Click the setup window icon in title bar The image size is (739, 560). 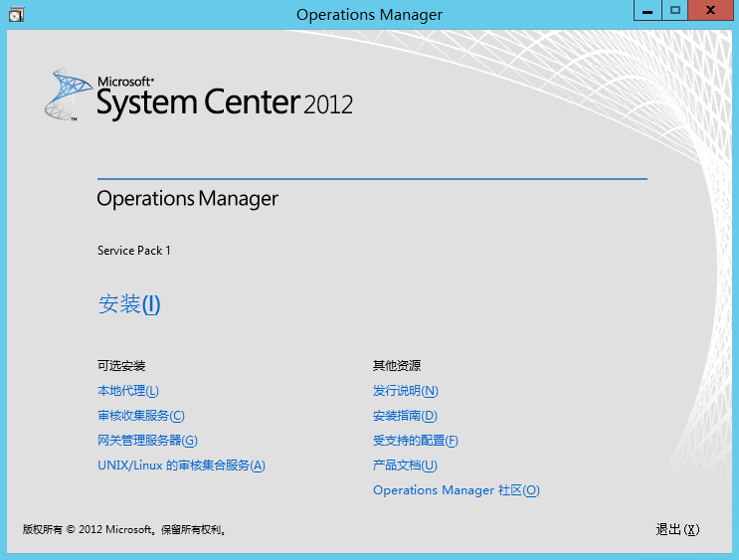click(16, 14)
